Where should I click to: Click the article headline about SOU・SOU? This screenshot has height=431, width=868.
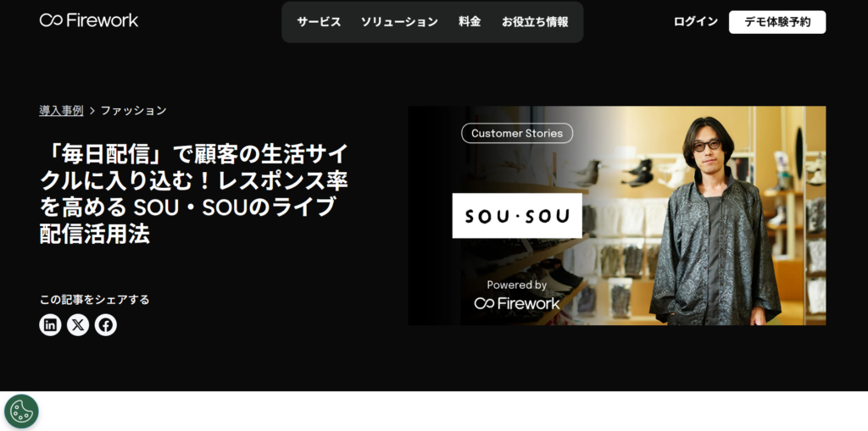[x=194, y=192]
